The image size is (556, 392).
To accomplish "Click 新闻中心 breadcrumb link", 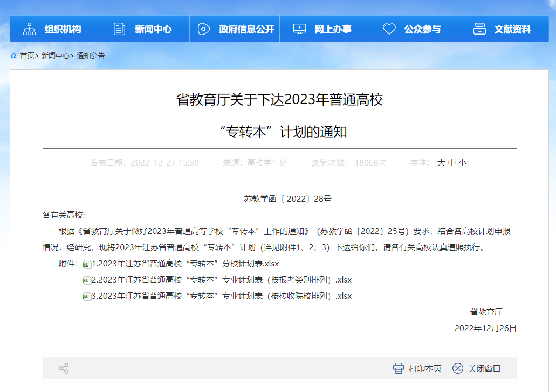I will click(55, 56).
